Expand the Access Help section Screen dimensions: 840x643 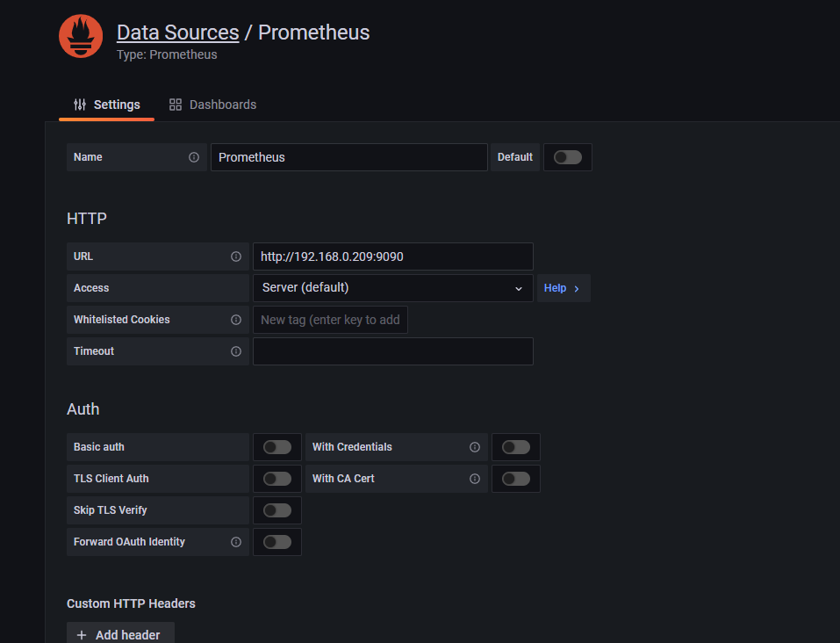pos(562,288)
